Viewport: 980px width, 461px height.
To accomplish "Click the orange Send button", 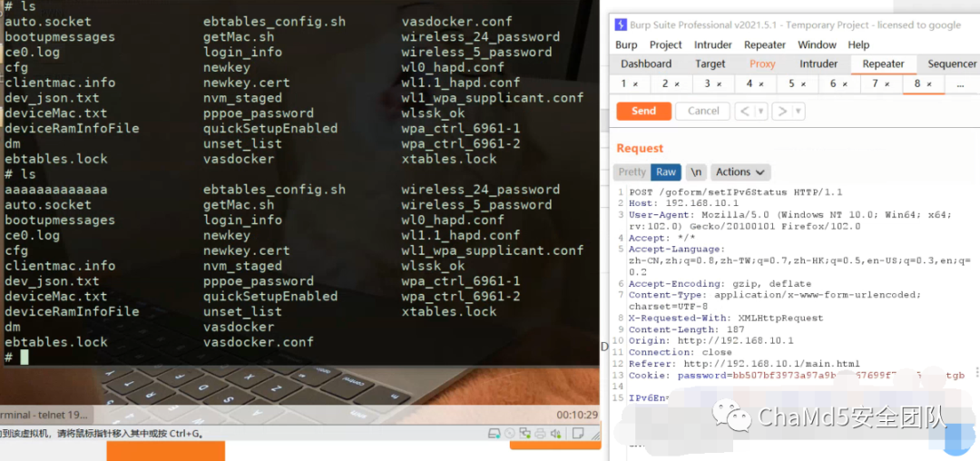I will 643,112.
